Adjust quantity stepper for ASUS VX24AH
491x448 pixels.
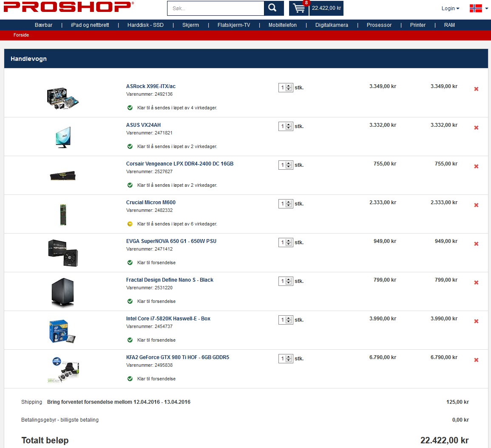(x=289, y=126)
